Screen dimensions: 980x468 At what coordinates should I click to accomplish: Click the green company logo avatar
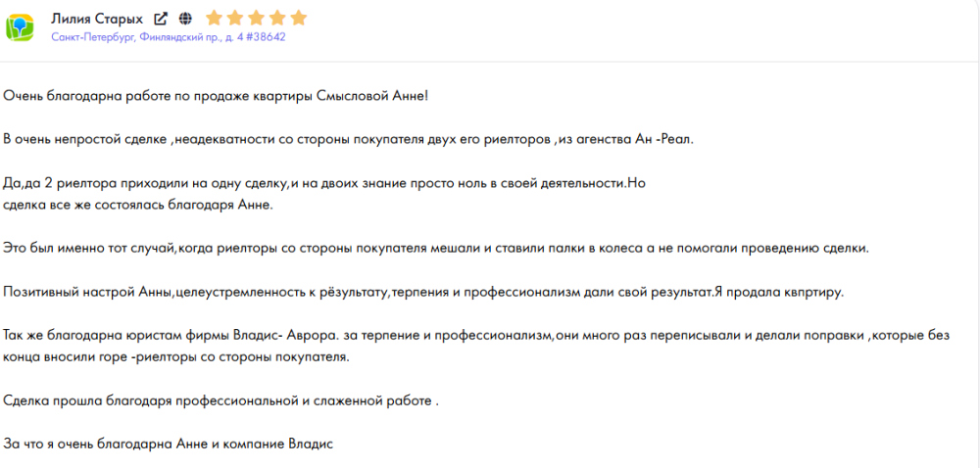20,27
